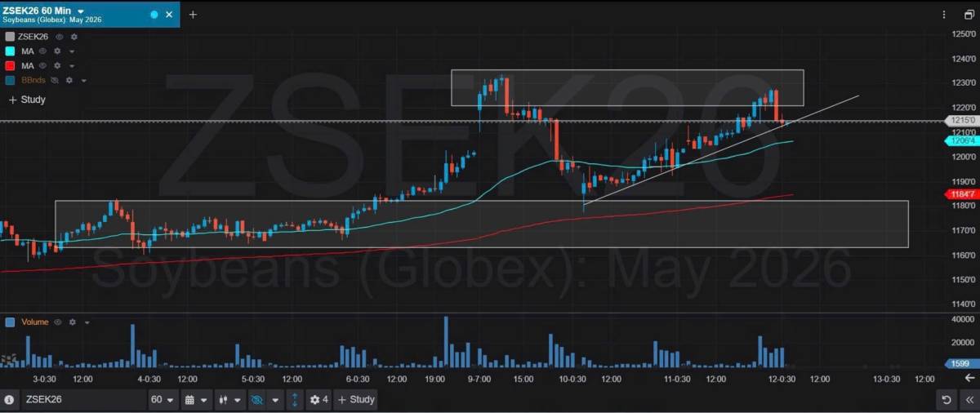The height and width of the screenshot is (413, 980).
Task: Click + Study button in bottom toolbar
Action: pos(355,400)
